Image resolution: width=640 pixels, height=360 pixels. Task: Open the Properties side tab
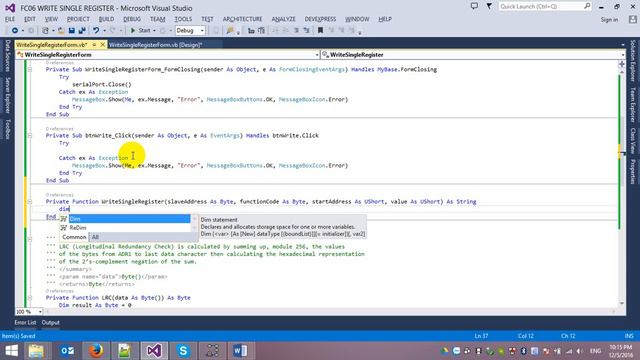[633, 172]
